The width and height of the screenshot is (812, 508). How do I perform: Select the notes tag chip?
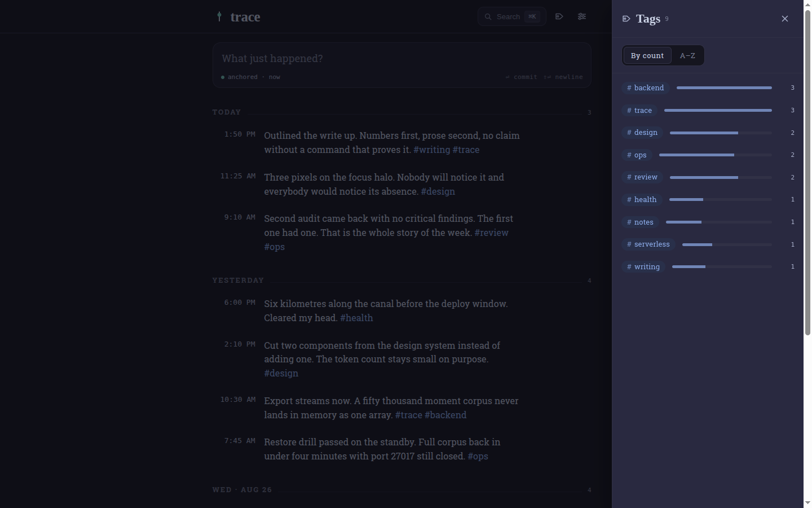[x=641, y=222]
